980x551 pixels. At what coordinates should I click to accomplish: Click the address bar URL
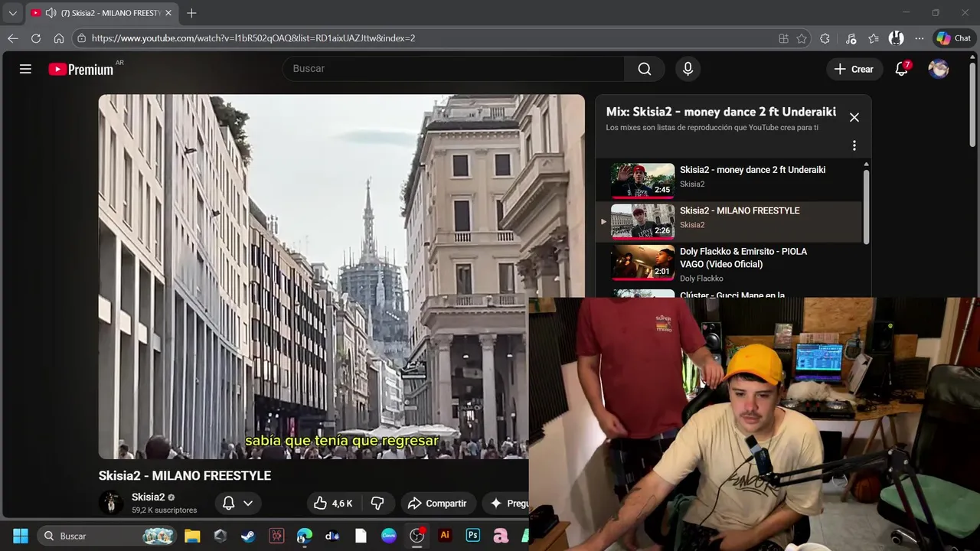[x=253, y=38]
